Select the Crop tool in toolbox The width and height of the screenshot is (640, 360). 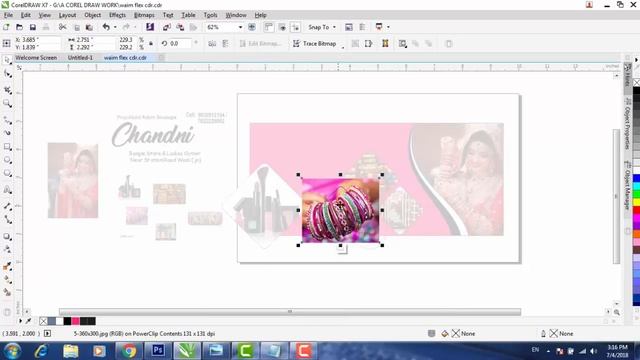tap(7, 89)
